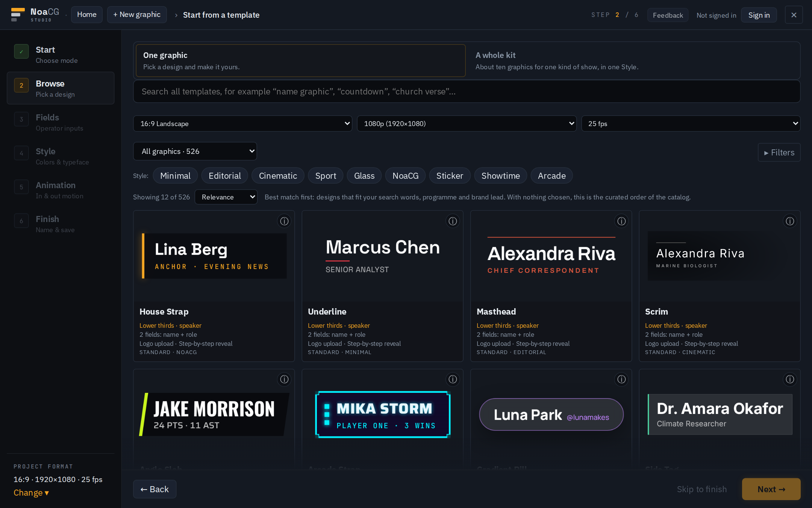The width and height of the screenshot is (812, 508).
Task: Go to the Style step
Action: (61, 156)
